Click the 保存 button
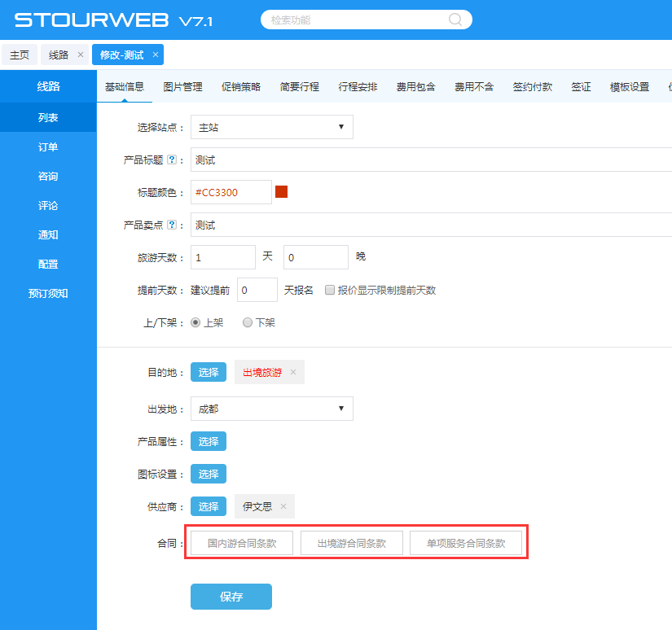Viewport: 672px width, 630px height. [x=231, y=597]
